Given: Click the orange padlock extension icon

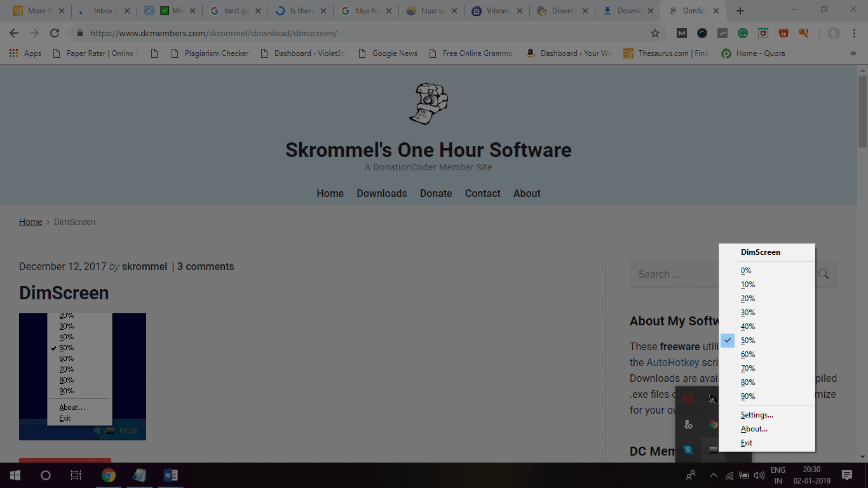Looking at the screenshot, I should click(783, 33).
